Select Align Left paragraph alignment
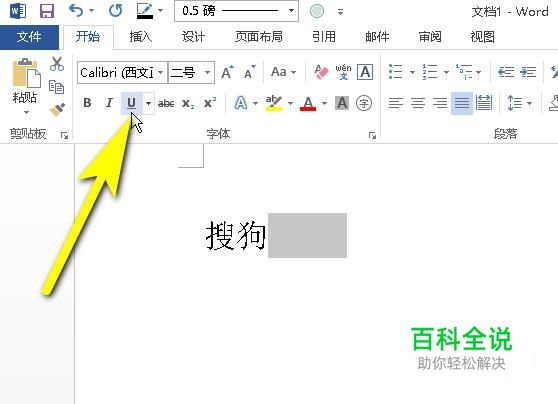This screenshot has height=404, width=558. point(395,103)
